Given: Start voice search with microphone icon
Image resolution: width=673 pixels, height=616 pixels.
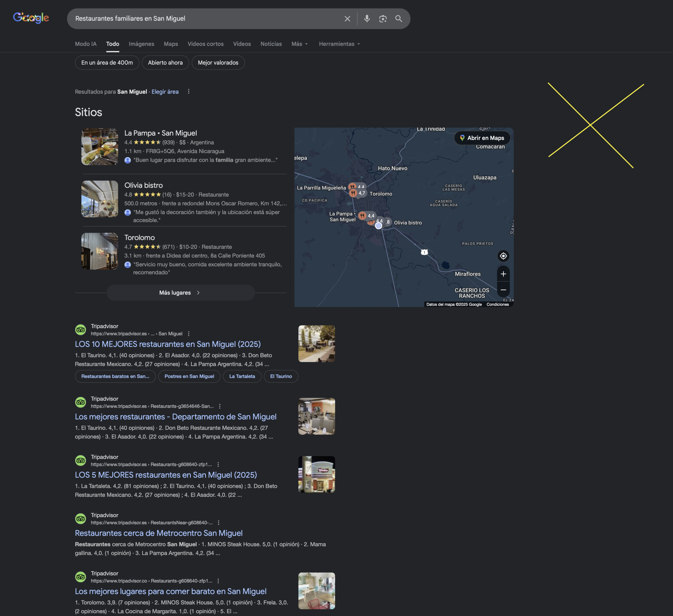Looking at the screenshot, I should [367, 19].
